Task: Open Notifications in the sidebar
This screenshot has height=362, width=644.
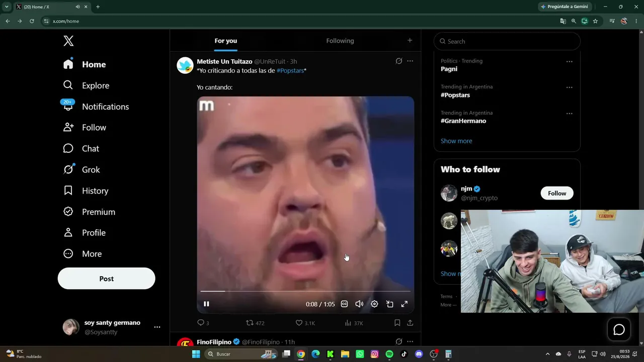Action: point(96,107)
